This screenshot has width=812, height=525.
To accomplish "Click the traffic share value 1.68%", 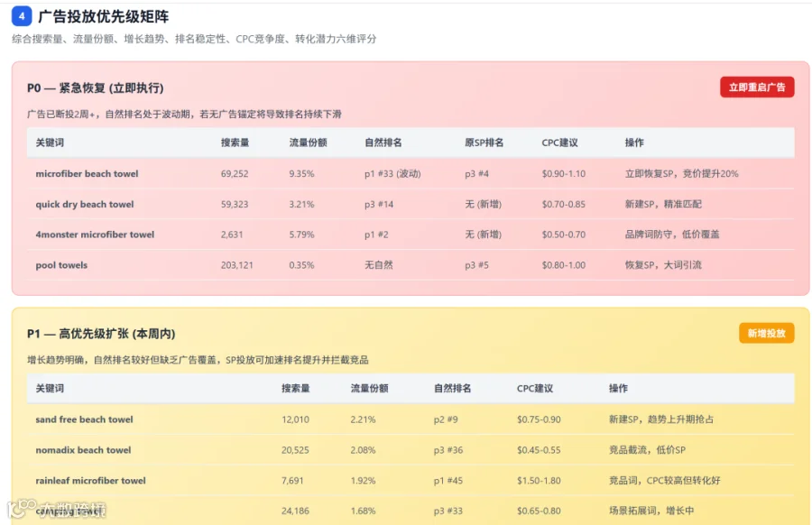I will 363,511.
